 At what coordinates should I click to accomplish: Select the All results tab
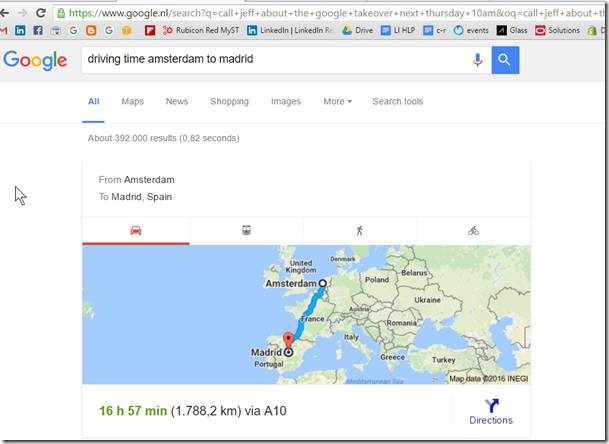tap(94, 101)
